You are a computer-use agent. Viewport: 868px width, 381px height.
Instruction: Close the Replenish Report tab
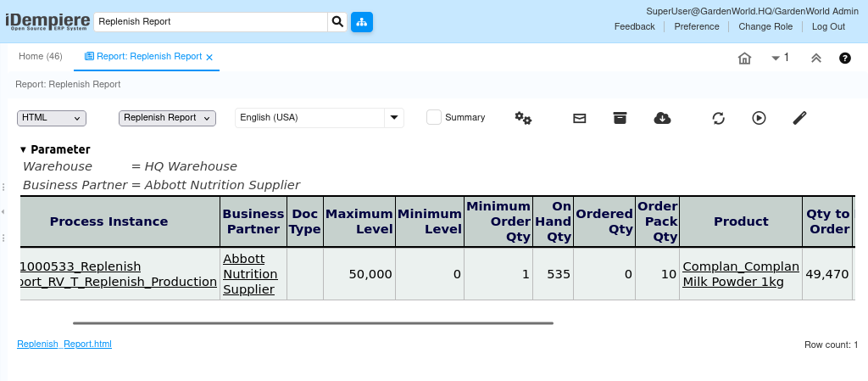point(209,58)
